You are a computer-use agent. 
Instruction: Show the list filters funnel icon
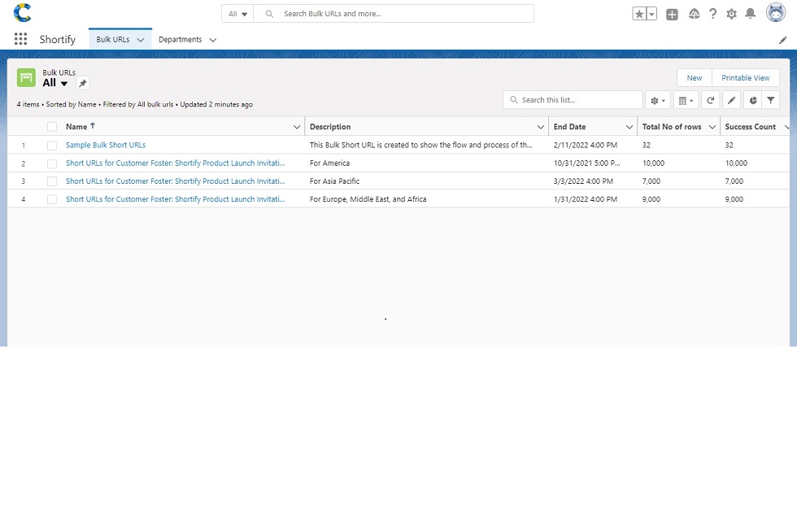[x=770, y=100]
